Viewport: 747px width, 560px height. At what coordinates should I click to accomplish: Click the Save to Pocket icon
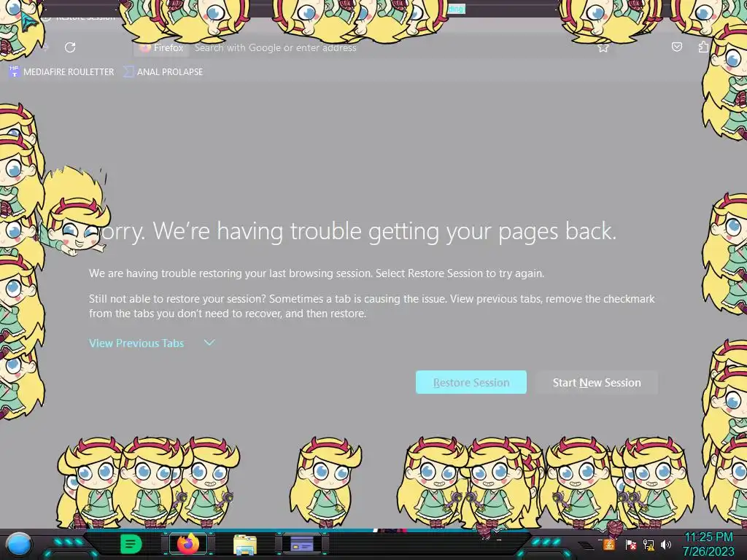pyautogui.click(x=676, y=47)
